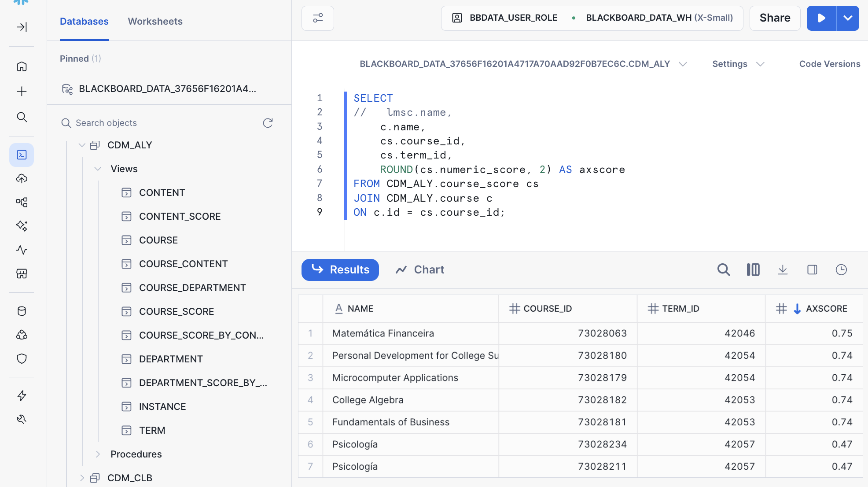Open the query filters settings icon
The image size is (868, 487).
[x=317, y=18]
